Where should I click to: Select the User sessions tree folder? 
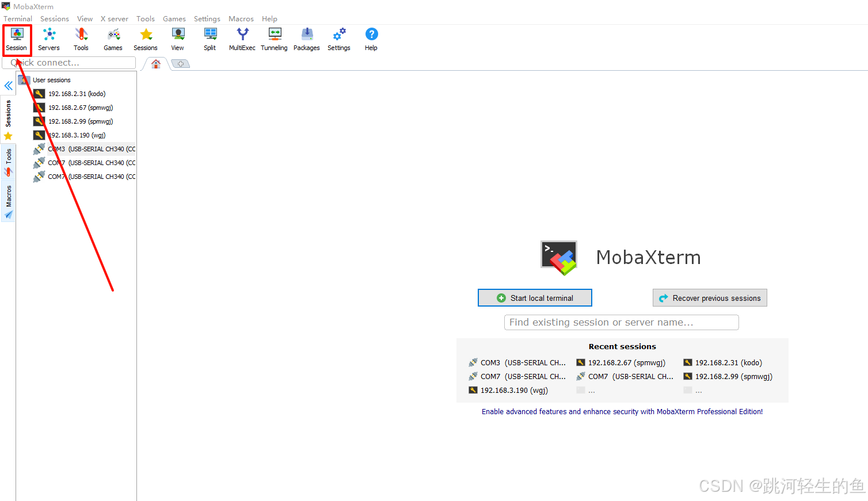point(52,80)
